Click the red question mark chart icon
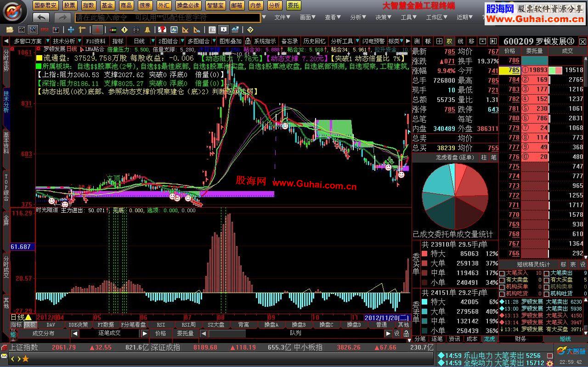Screen dimensions: 588x367 pyautogui.click(x=162, y=30)
